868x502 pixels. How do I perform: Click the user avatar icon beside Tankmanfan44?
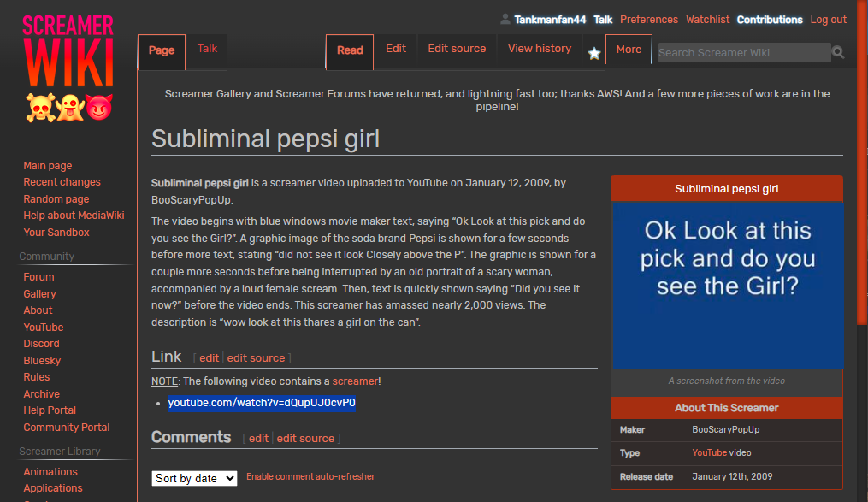[x=505, y=20]
